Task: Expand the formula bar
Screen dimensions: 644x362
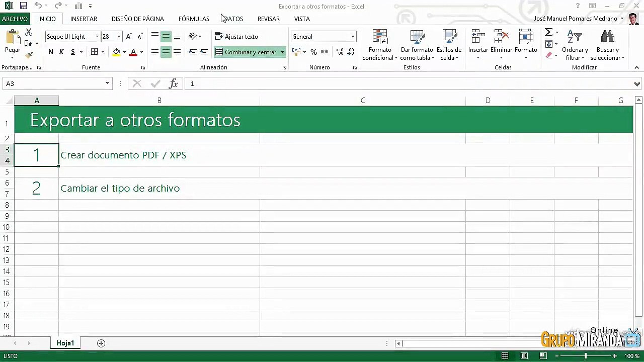Action: tap(637, 84)
